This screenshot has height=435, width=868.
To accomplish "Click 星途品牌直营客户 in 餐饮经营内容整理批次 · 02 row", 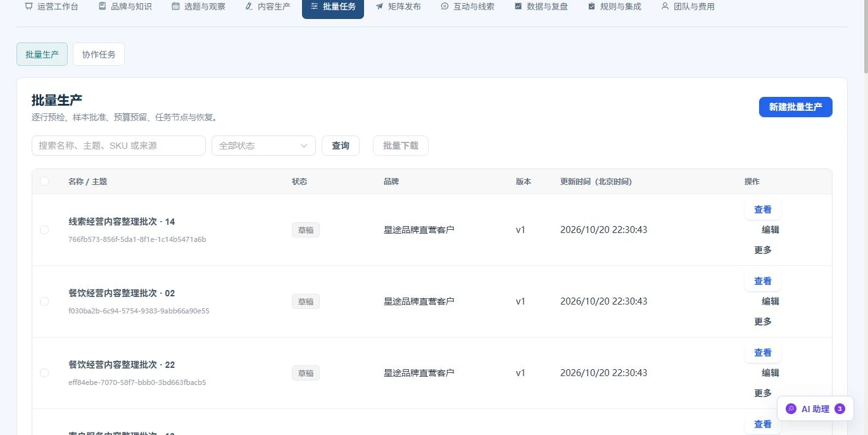I will coord(419,301).
